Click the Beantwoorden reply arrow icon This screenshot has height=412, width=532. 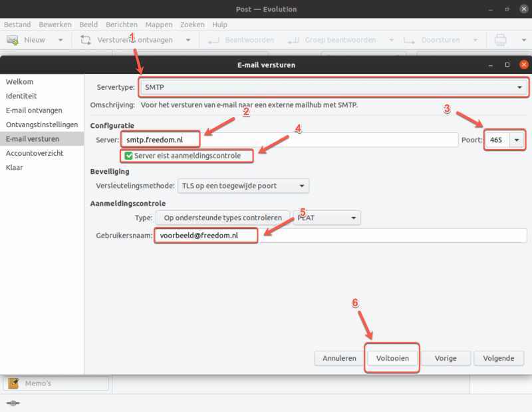(213, 41)
